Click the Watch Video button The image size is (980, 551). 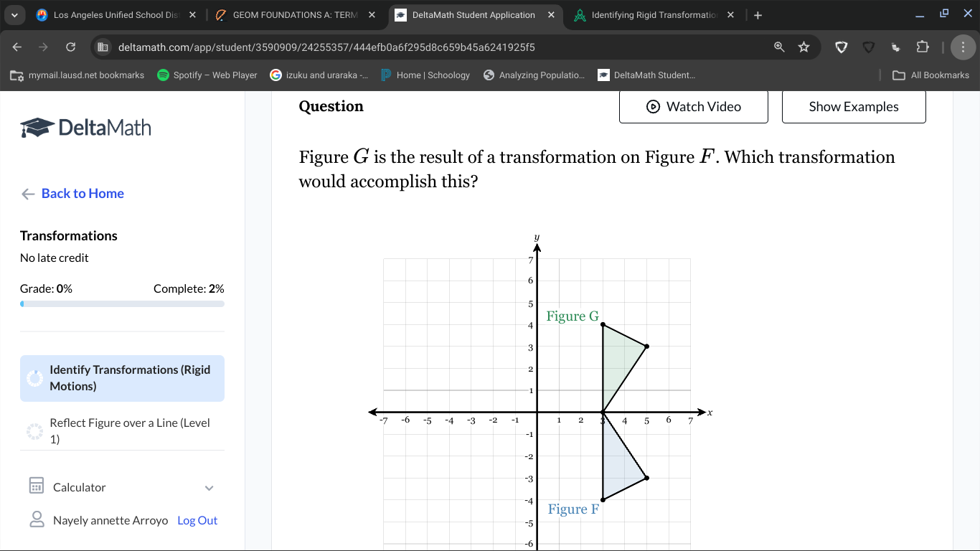pos(694,107)
